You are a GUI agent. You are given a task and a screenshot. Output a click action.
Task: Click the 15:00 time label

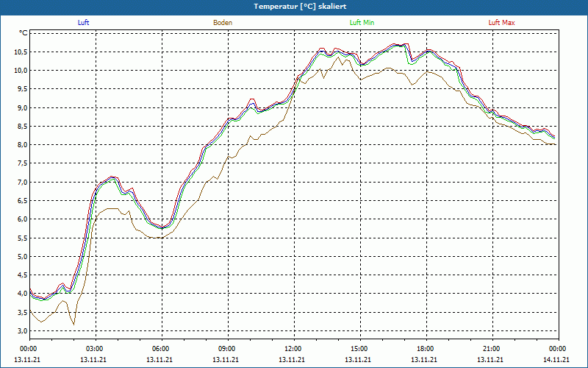360,349
